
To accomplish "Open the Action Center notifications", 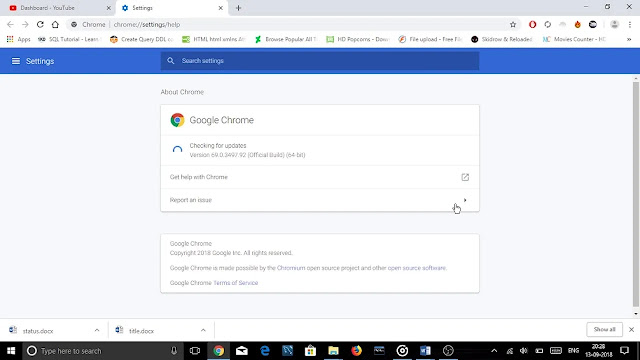I will pyautogui.click(x=624, y=351).
